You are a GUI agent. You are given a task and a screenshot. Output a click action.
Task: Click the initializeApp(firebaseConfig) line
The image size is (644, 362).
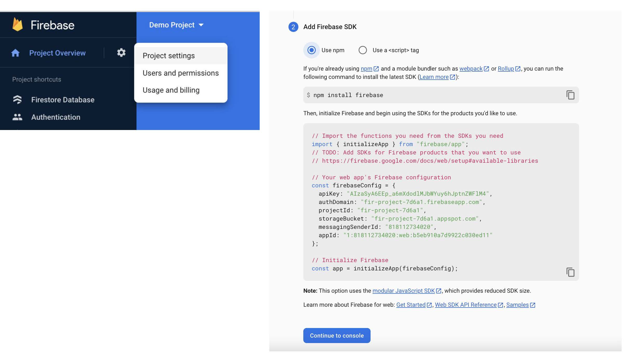click(385, 268)
